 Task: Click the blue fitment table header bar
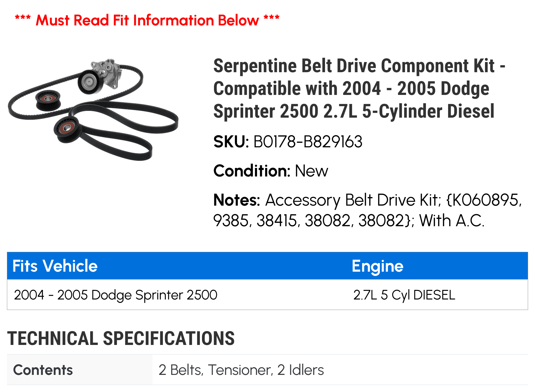[267, 266]
